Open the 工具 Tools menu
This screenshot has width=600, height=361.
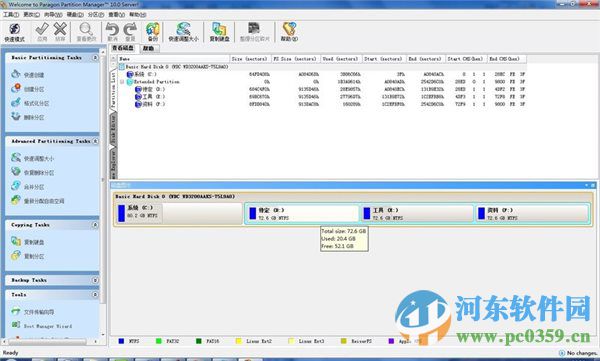pyautogui.click(x=11, y=15)
